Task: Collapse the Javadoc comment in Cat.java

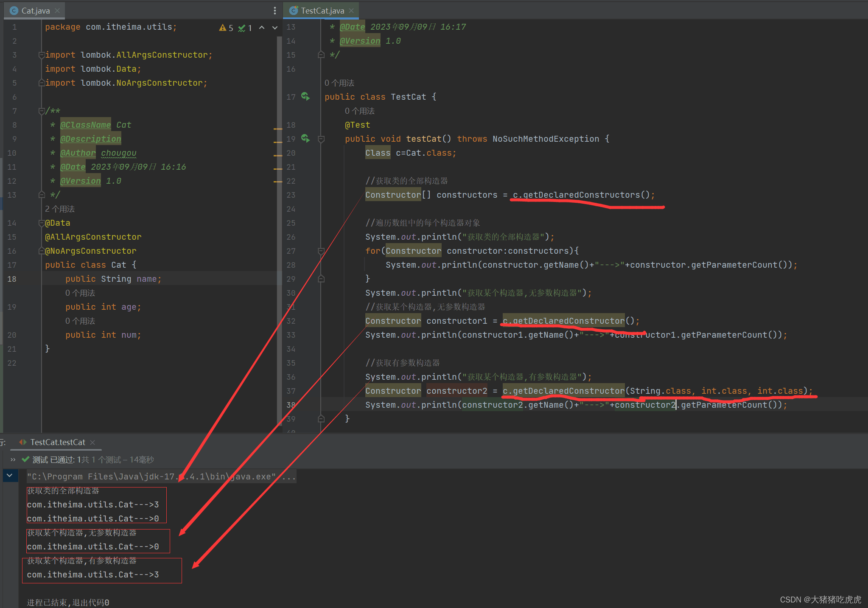Action: pos(42,111)
